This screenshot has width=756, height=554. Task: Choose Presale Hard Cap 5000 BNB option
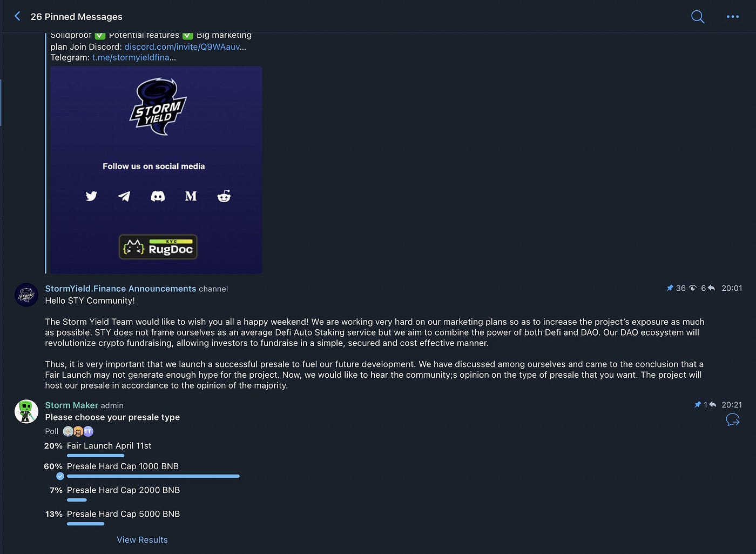tap(123, 514)
